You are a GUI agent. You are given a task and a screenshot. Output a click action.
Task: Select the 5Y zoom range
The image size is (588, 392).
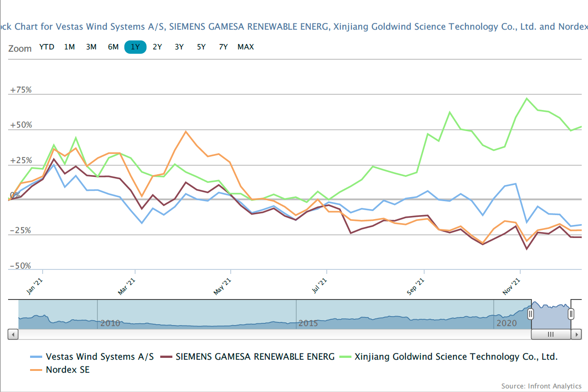pos(201,47)
